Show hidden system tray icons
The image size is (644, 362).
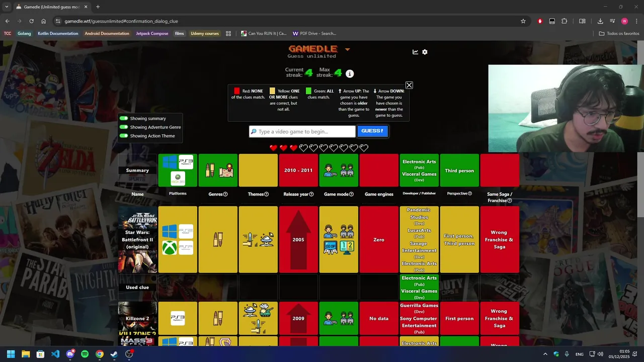coord(545,354)
